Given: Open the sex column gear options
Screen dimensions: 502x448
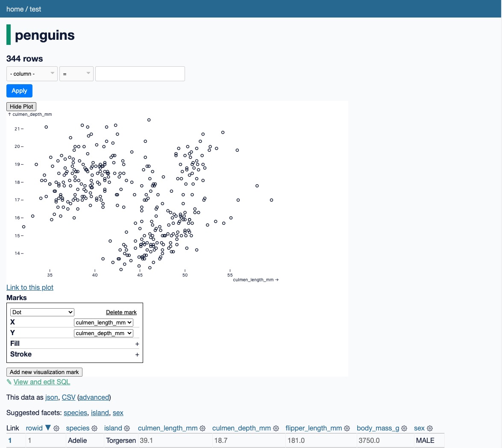Looking at the screenshot, I should pos(430,428).
